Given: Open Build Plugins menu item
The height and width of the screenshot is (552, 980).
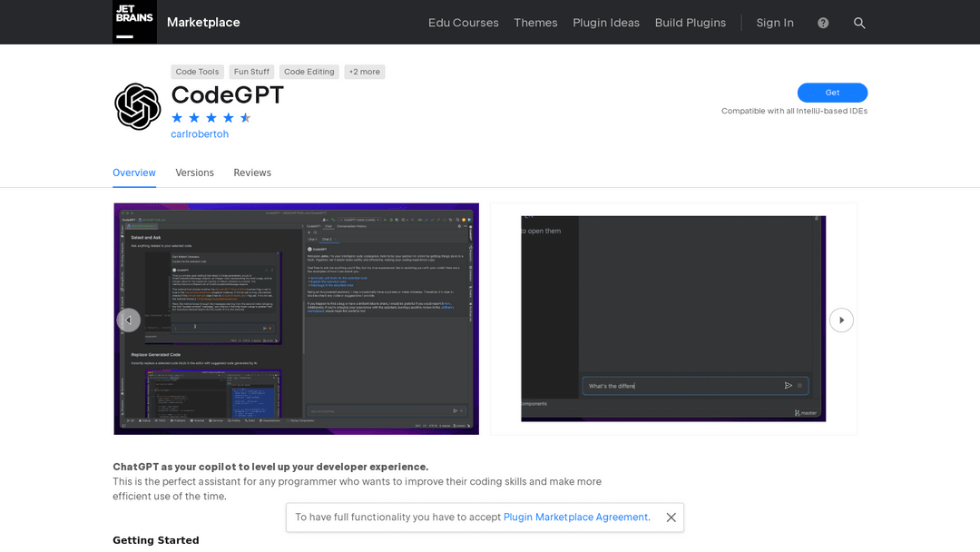Looking at the screenshot, I should pyautogui.click(x=691, y=23).
